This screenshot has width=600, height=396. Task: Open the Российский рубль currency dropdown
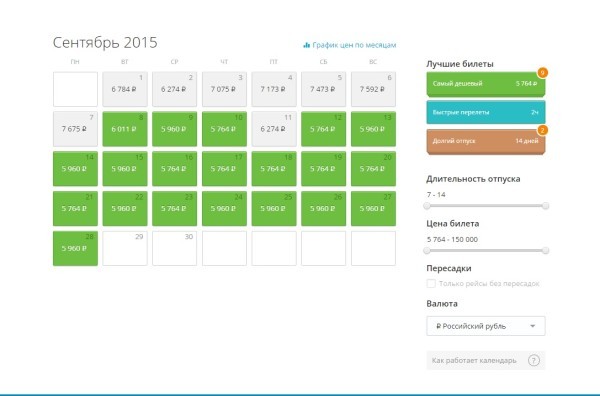point(486,326)
